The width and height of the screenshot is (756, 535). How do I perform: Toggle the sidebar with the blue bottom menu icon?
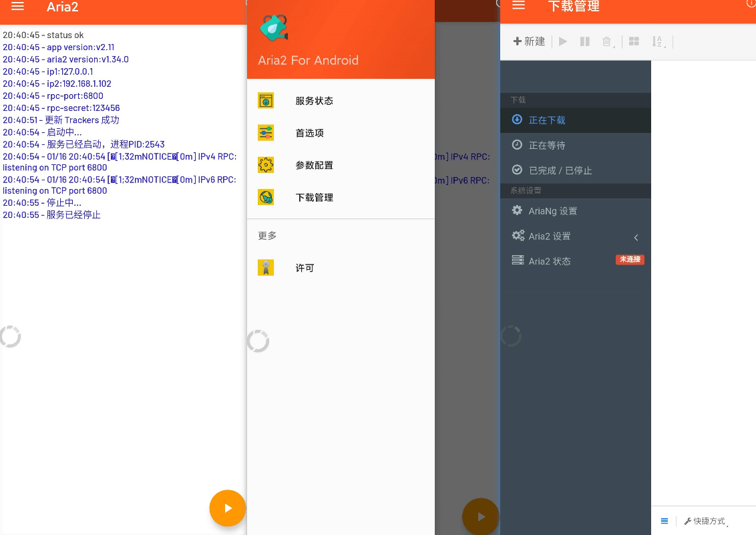tap(665, 521)
